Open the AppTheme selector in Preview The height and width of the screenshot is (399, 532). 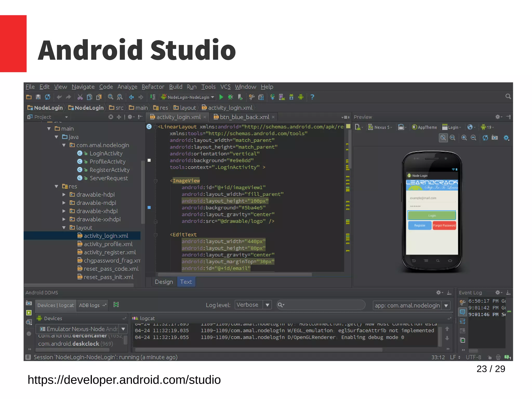424,127
